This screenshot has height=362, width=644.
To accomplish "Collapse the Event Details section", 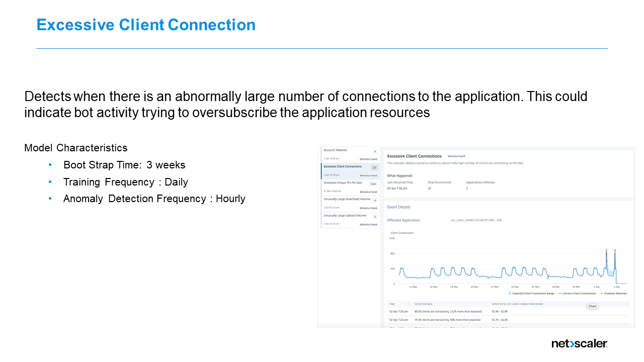I will tap(399, 207).
